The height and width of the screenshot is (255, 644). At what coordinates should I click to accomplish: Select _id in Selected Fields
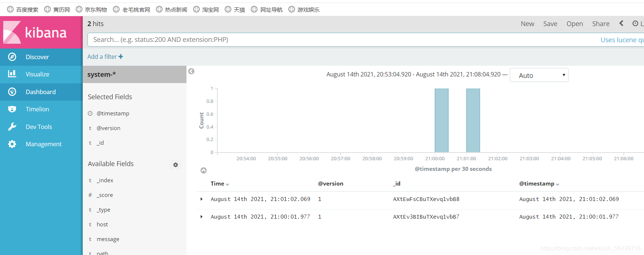pyautogui.click(x=100, y=143)
